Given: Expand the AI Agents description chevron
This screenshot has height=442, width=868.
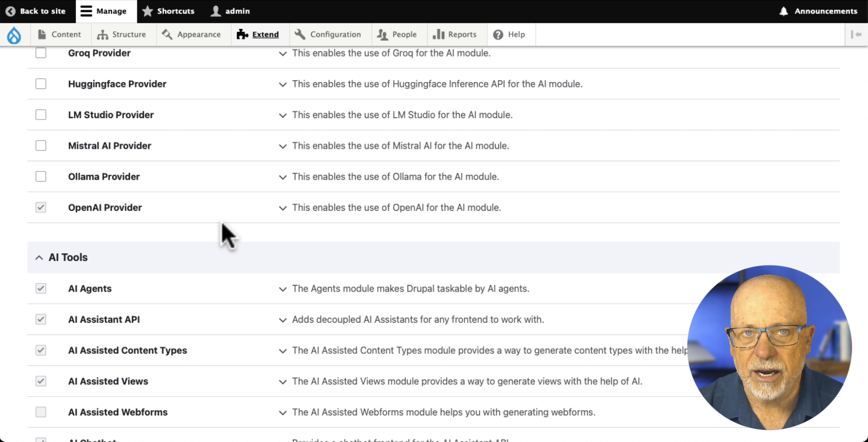Looking at the screenshot, I should tap(283, 289).
